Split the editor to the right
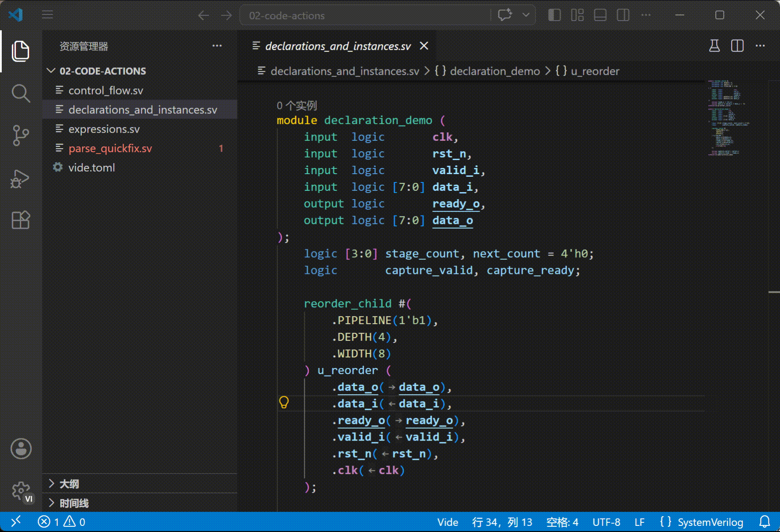 coord(737,46)
